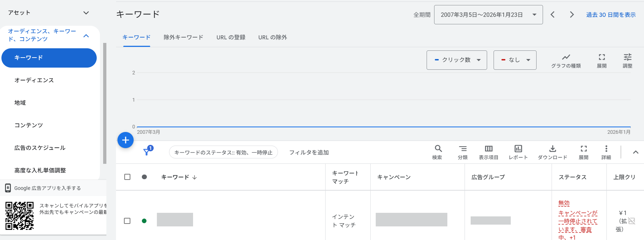
Task: Collapse the オーディエンス、キーワード、コンテンツ section
Action: (86, 35)
